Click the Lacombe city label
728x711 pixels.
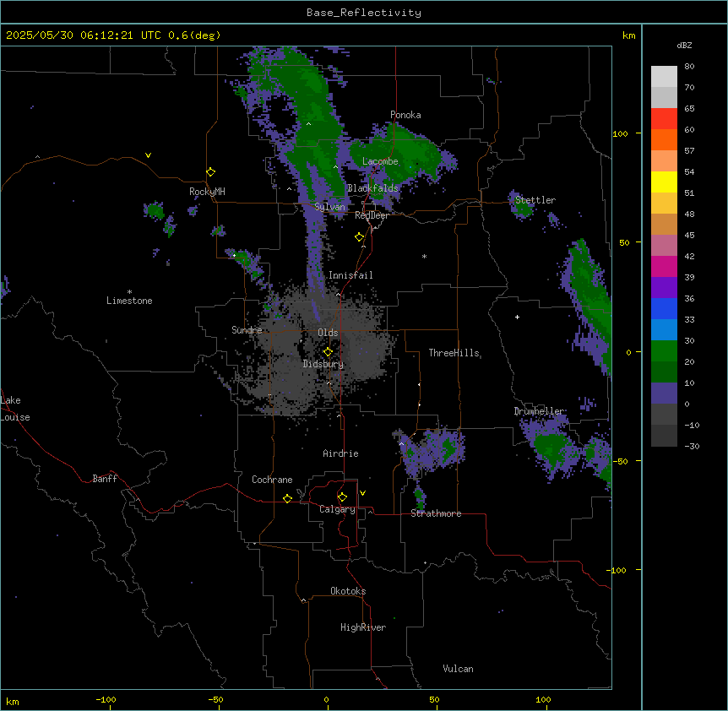point(380,161)
